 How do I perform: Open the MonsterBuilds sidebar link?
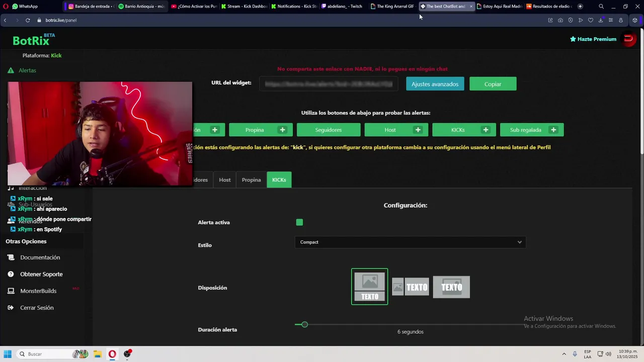click(x=38, y=291)
